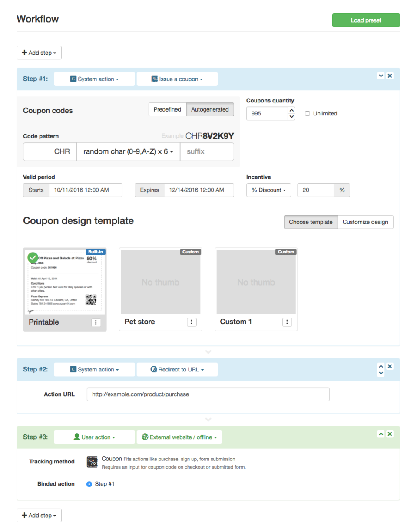Image resolution: width=417 pixels, height=532 pixels.
Task: Click the CHR prefix field
Action: click(50, 152)
